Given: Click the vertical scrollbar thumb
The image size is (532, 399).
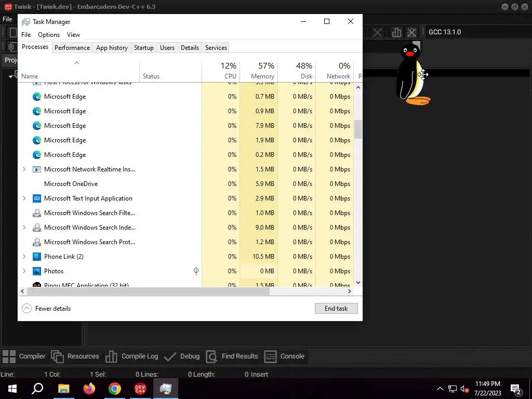Looking at the screenshot, I should pyautogui.click(x=358, y=129).
